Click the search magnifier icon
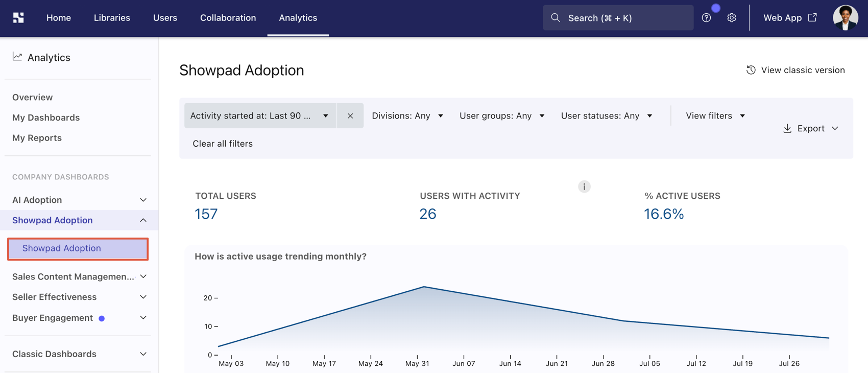Viewport: 868px width, 373px height. click(556, 18)
